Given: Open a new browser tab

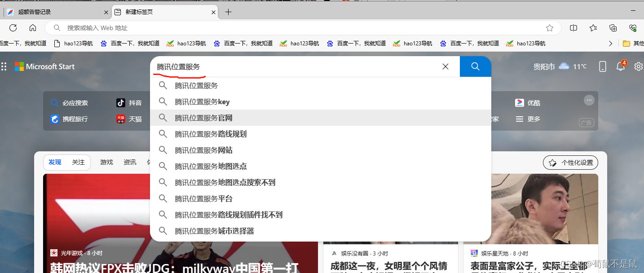Looking at the screenshot, I should (228, 12).
